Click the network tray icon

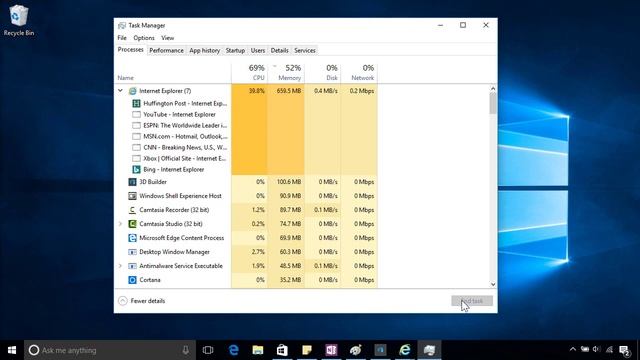[609, 349]
